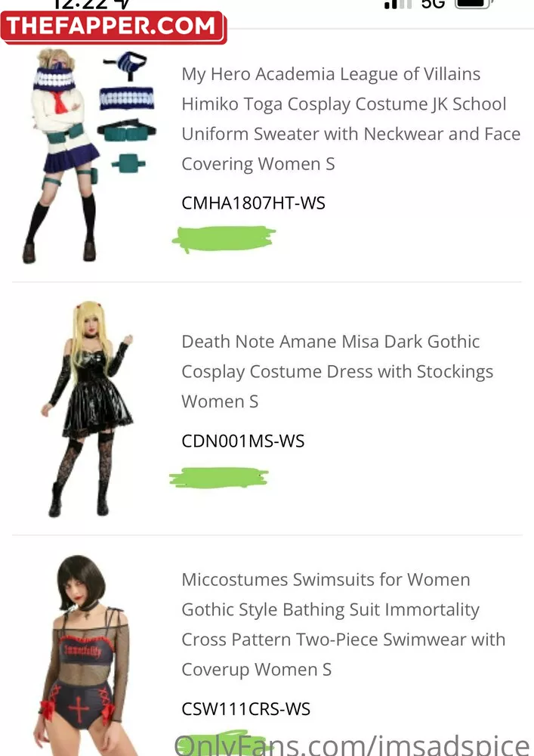Tap the teal pouch accessory image
This screenshot has width=534, height=756.
coord(128,164)
